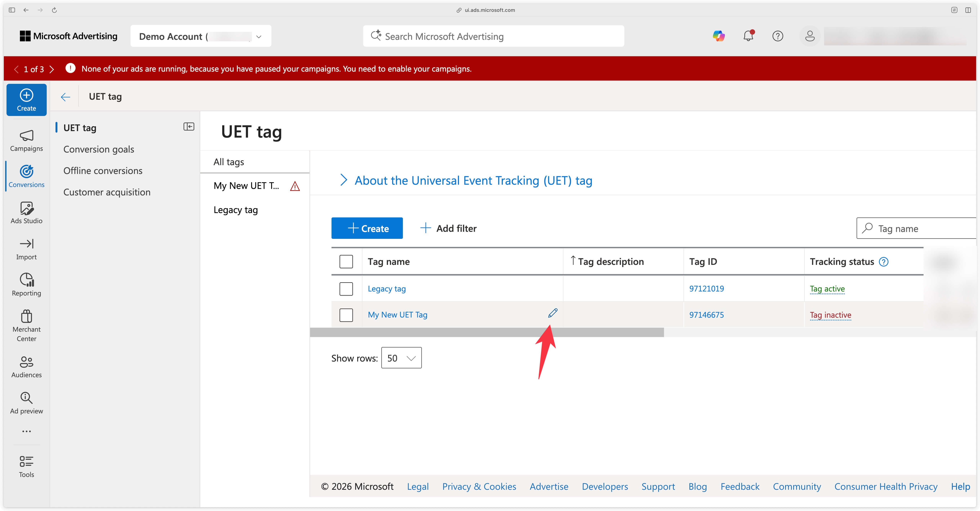The image size is (980, 511).
Task: Click the Tag name search field
Action: [x=913, y=228]
